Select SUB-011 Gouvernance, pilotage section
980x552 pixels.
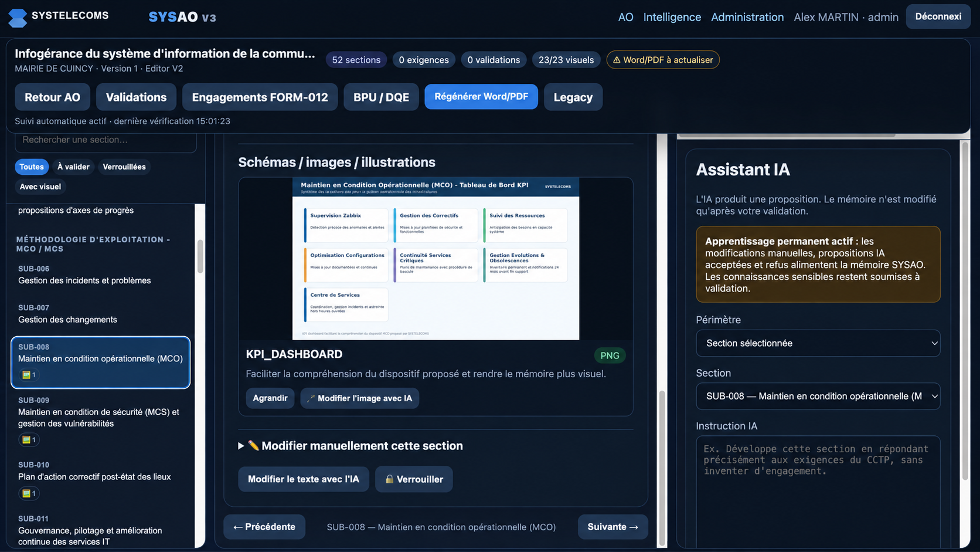point(101,530)
